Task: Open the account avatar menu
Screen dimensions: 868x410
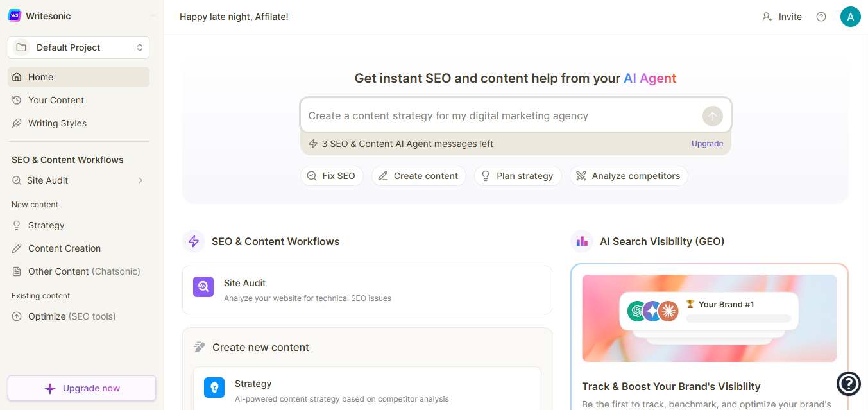Action: (850, 17)
